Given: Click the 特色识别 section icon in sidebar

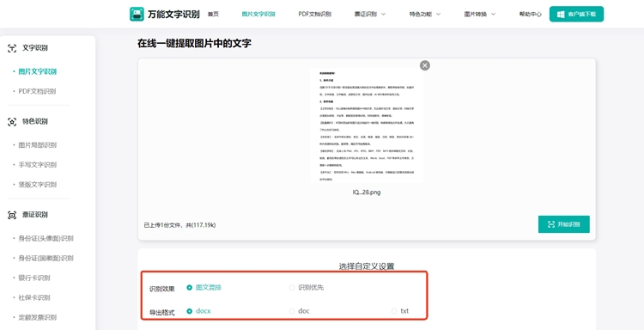Looking at the screenshot, I should (12, 122).
